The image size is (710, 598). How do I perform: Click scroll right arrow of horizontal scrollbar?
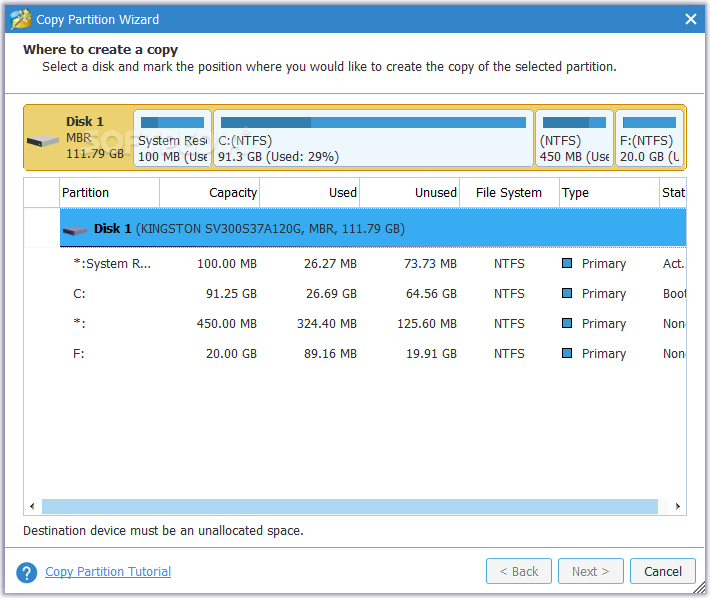[677, 506]
